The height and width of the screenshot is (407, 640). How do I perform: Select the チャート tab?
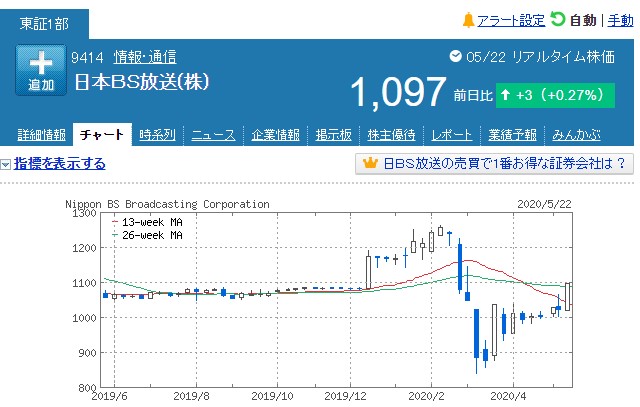tap(102, 134)
